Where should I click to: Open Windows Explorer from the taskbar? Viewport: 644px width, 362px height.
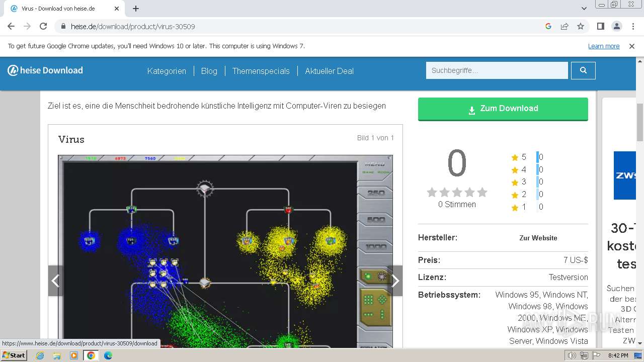57,355
